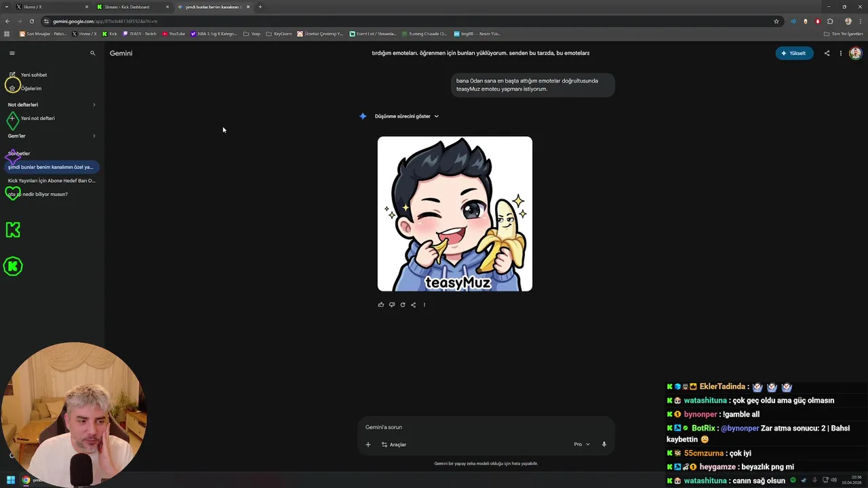
Task: Open the generated teasyMuz emote image
Action: (x=455, y=213)
